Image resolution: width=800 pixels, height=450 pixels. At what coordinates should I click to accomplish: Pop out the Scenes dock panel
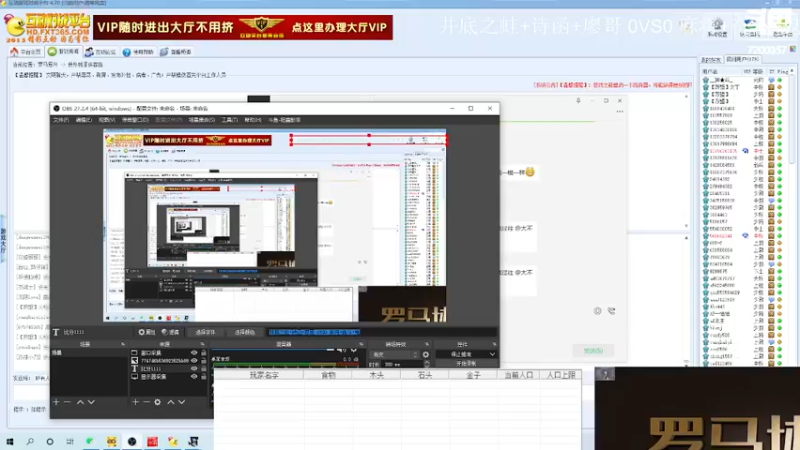122,344
